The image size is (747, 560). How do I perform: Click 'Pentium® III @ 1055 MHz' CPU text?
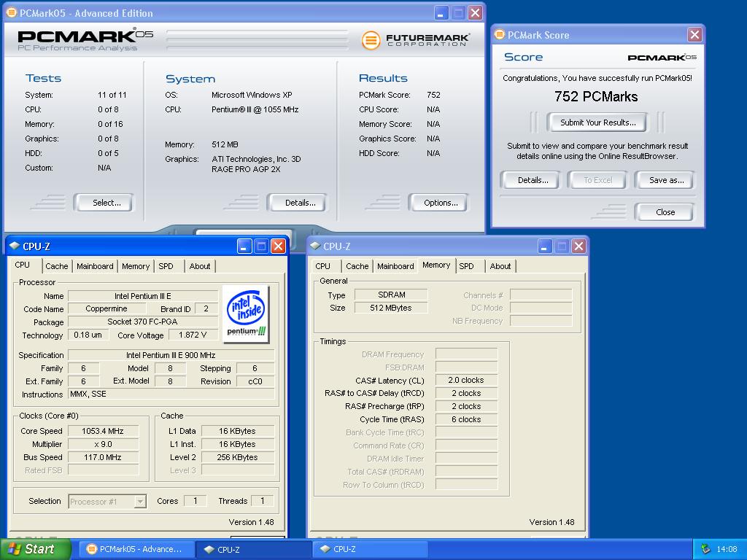click(x=255, y=109)
